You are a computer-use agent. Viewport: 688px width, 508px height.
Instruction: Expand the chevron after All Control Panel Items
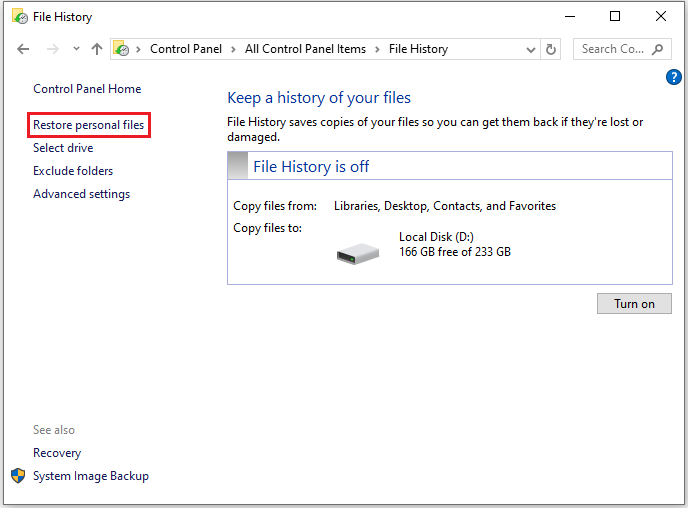pos(377,49)
